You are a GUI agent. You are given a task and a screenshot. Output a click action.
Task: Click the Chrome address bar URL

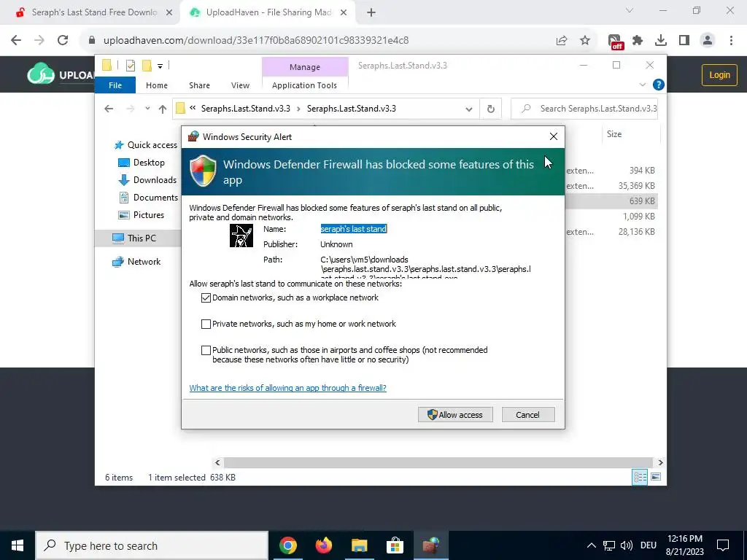point(256,41)
